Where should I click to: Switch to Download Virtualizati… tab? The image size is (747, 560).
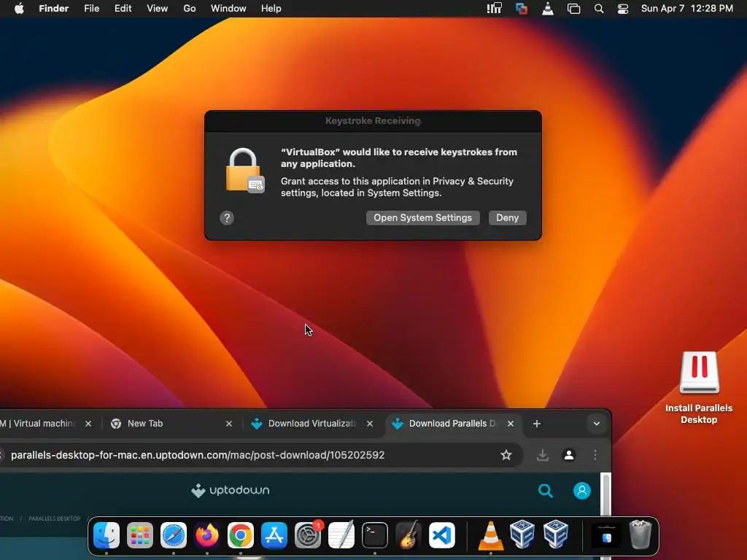point(311,424)
